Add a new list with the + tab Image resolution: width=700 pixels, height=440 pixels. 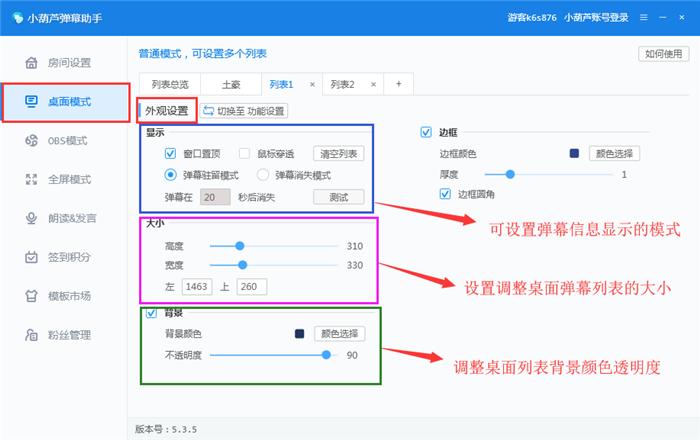coord(398,85)
